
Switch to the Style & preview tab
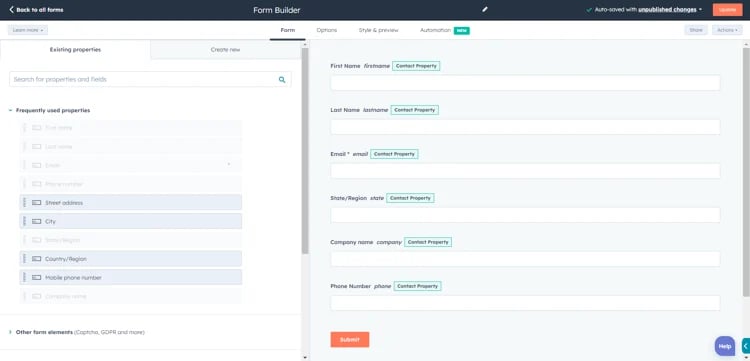point(378,30)
